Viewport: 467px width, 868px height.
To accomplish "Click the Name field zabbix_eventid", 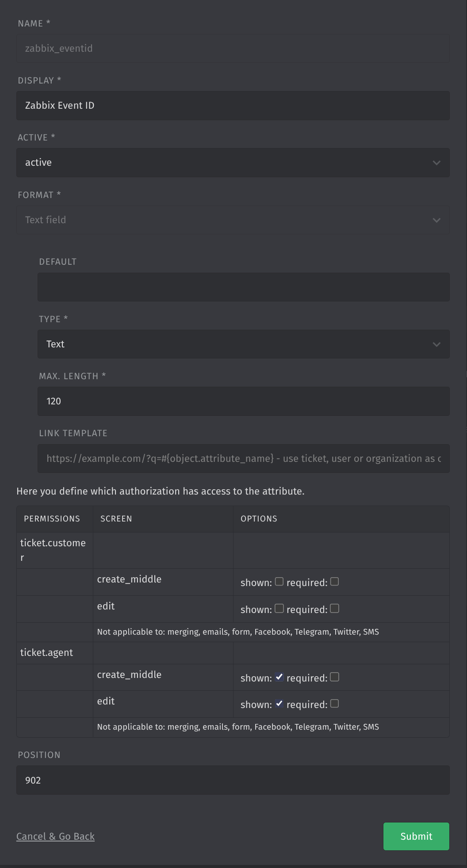I will 233,49.
